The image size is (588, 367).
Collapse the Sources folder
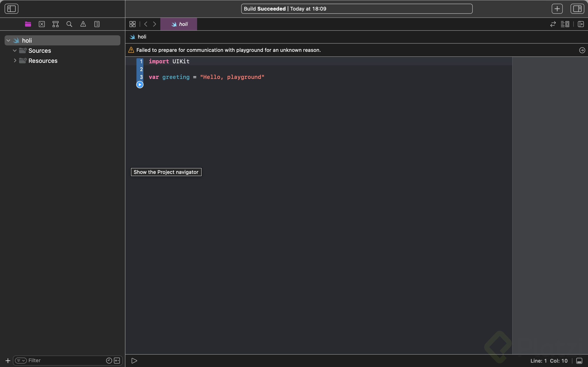point(15,50)
